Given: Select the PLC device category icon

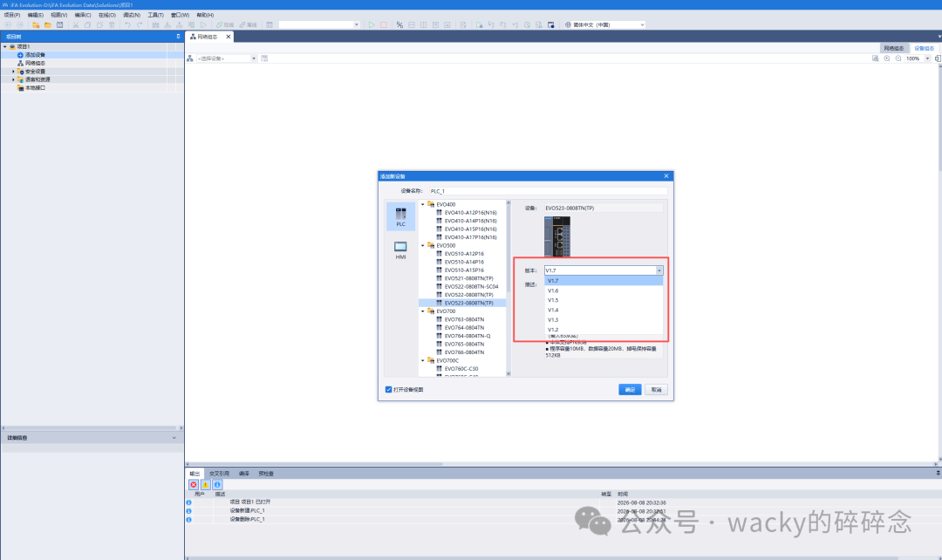Looking at the screenshot, I should 400,216.
